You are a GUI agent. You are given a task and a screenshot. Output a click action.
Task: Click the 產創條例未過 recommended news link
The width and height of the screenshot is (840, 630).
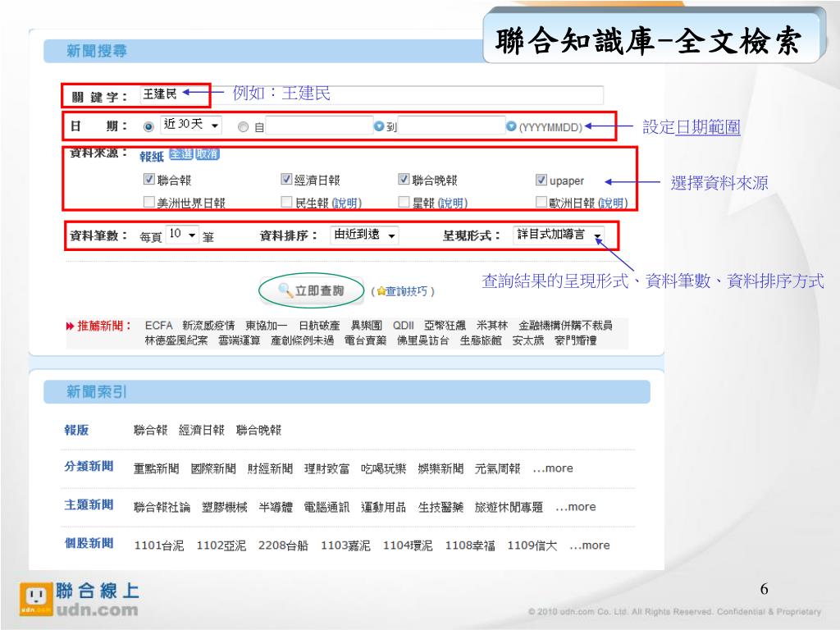tap(302, 340)
